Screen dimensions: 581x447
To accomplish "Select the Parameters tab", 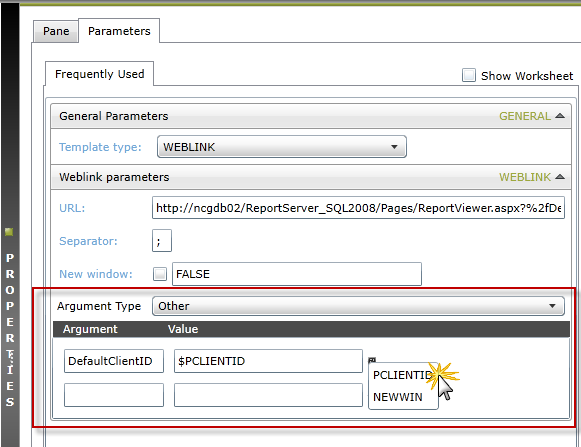I will [119, 31].
